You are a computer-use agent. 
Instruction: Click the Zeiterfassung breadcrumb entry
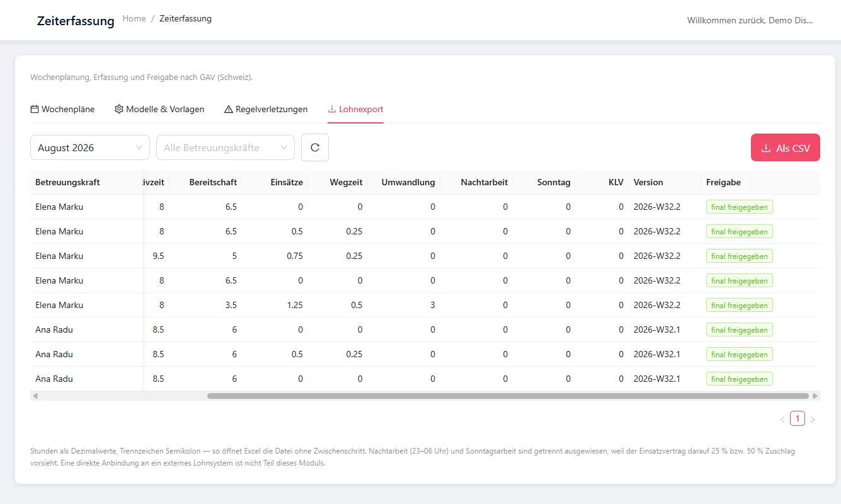185,18
